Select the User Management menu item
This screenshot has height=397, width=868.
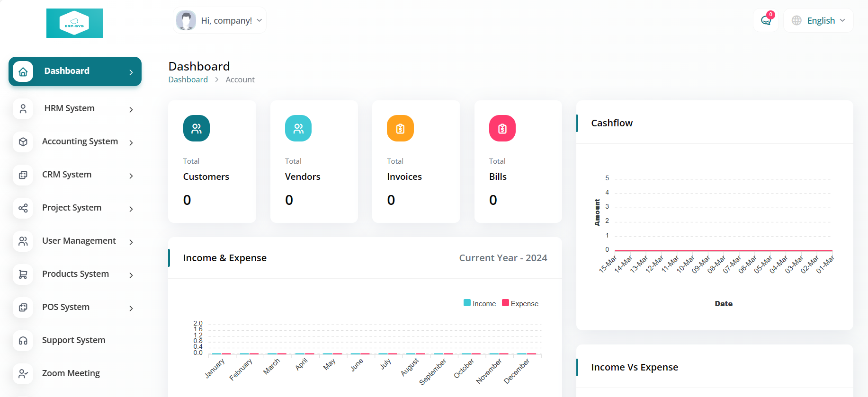click(75, 241)
